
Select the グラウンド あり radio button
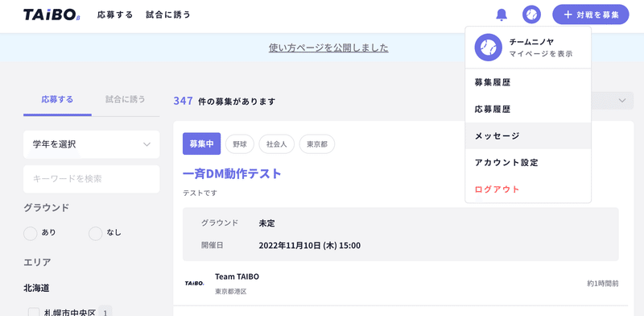click(31, 233)
